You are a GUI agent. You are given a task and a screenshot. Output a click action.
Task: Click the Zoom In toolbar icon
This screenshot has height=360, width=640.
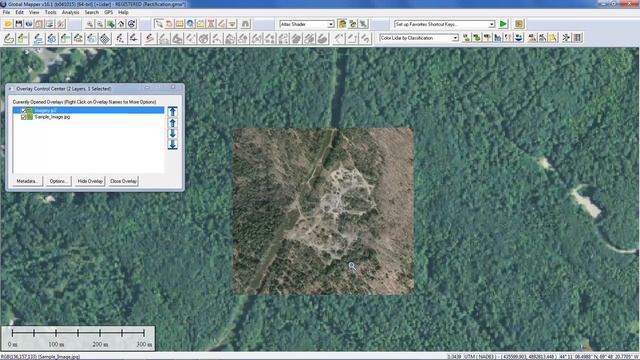pyautogui.click(x=89, y=24)
